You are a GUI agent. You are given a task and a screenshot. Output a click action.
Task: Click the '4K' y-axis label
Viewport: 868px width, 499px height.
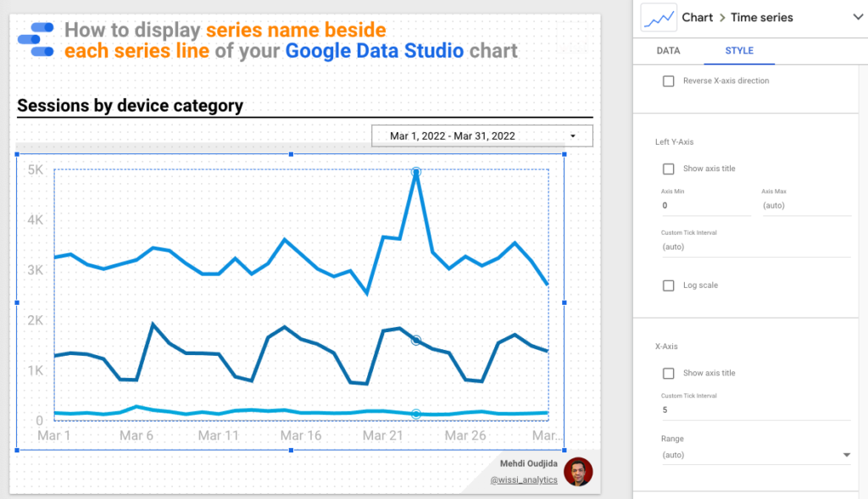point(36,219)
